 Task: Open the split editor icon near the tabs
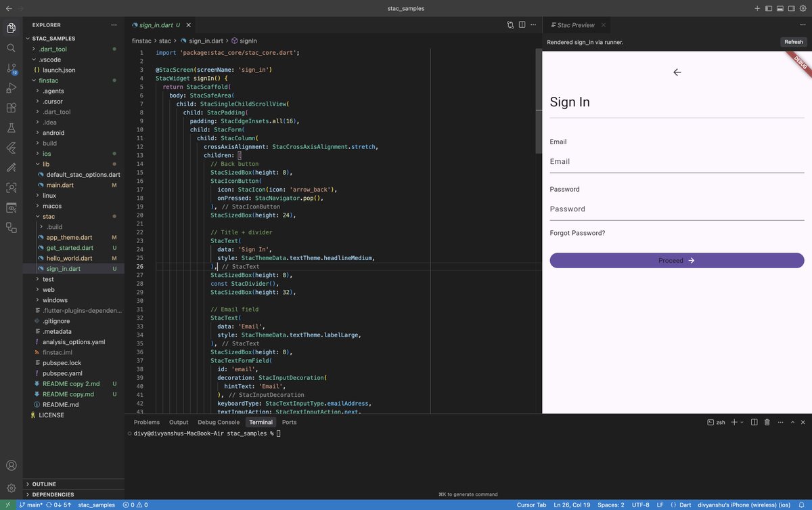coord(521,24)
